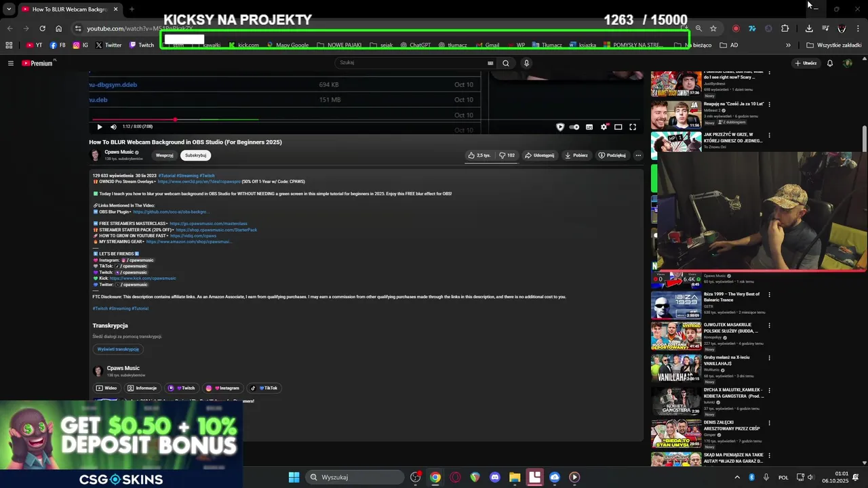Open the channel's TikTok chip
This screenshot has height=488, width=868.
(x=264, y=388)
